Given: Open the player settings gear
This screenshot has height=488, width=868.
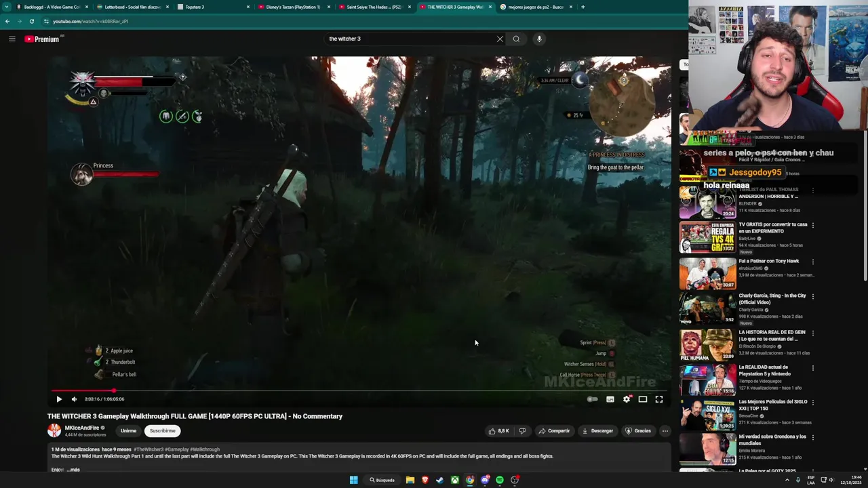Looking at the screenshot, I should click(x=627, y=399).
